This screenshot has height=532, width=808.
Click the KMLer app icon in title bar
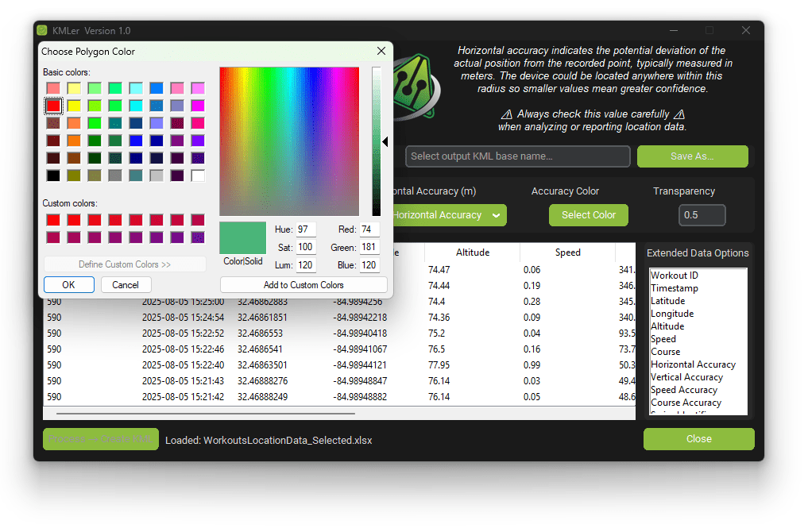(43, 30)
